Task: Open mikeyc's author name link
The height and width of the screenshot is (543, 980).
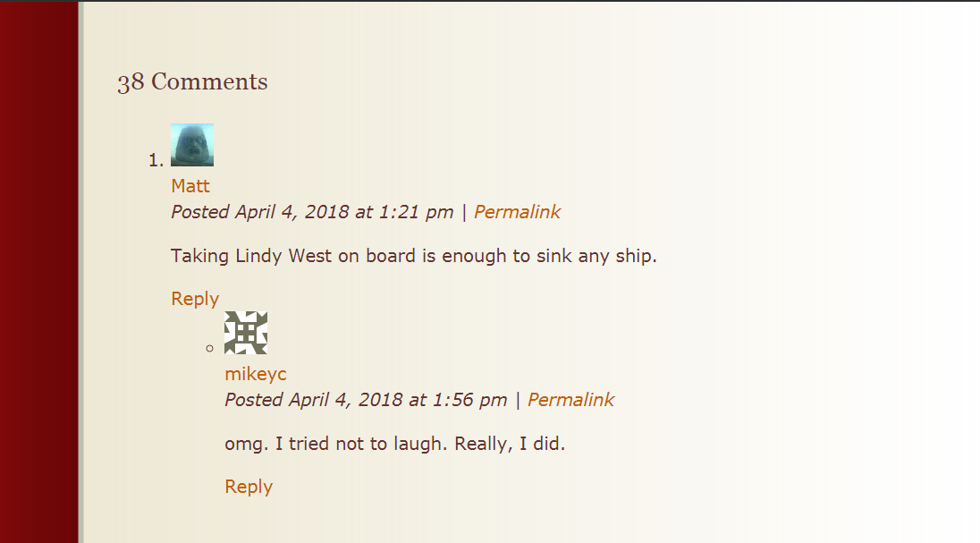Action: 256,374
